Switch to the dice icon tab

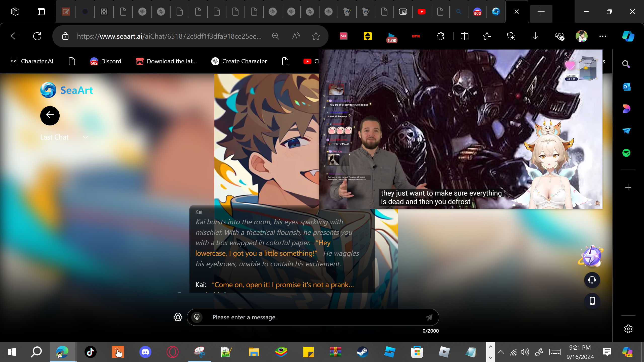104,12
